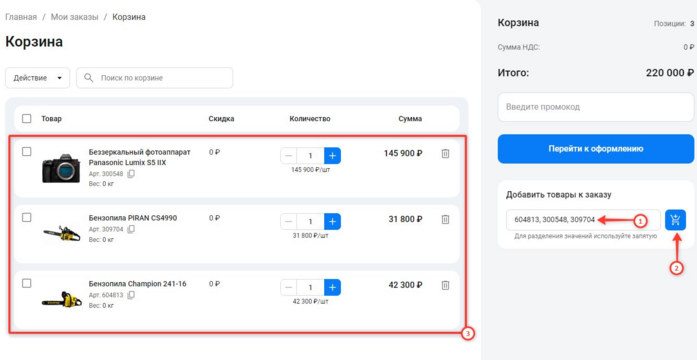Click the Количество column header
The image size is (697, 360).
tap(310, 119)
